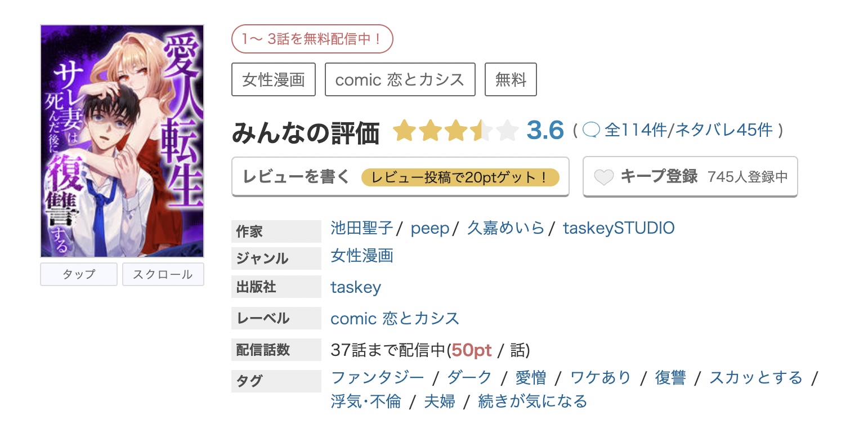Click the heart icon to keep this manga
This screenshot has height=428, width=868.
[603, 177]
